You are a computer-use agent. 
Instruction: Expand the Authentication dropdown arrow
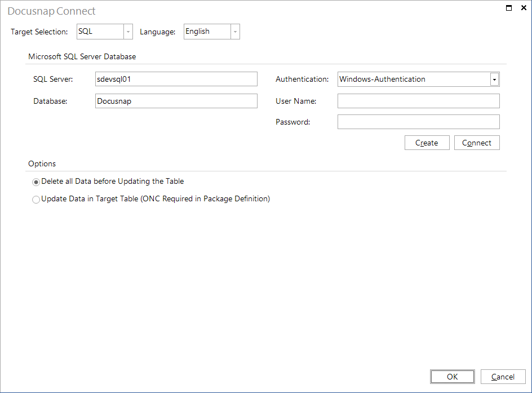tap(494, 80)
